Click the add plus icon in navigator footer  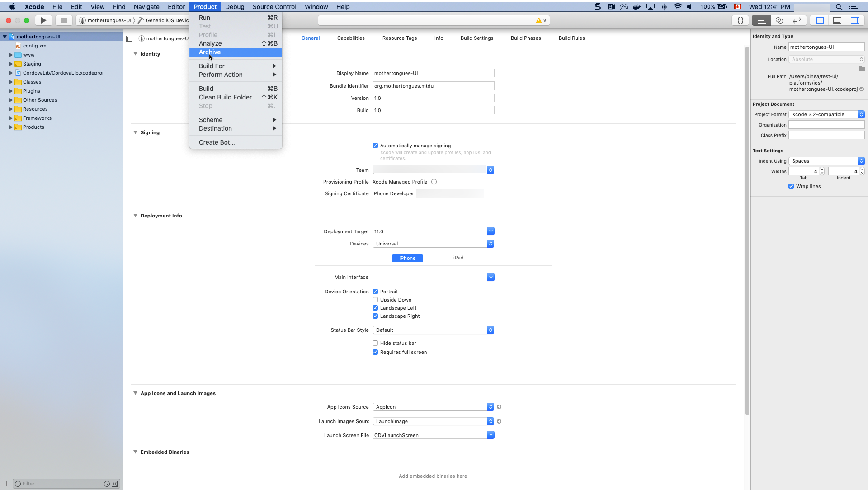pos(6,484)
